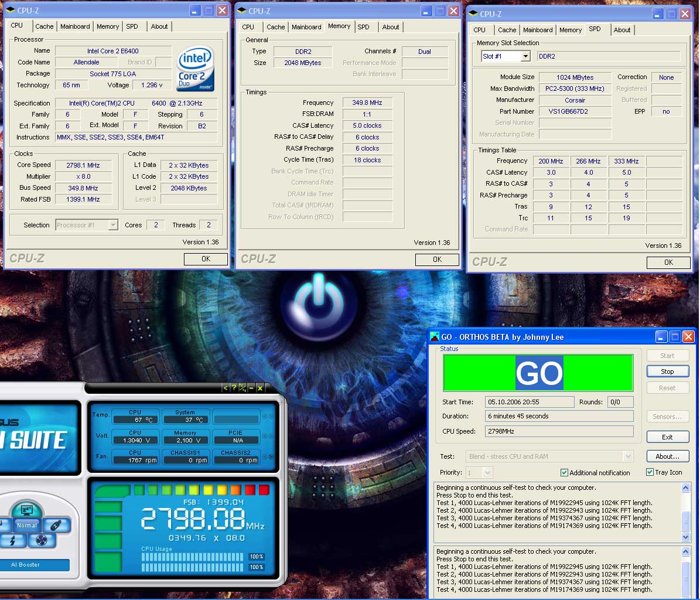Image resolution: width=700 pixels, height=600 pixels.
Task: Open the Q-Fan fan icon in AI Suite
Action: tap(42, 541)
